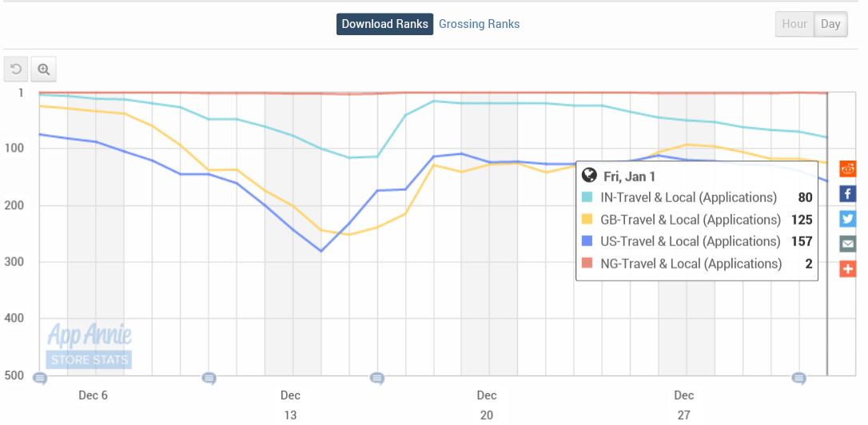This screenshot has height=425, width=868.
Task: Click the rightmost comment marker on the timeline
Action: click(798, 378)
